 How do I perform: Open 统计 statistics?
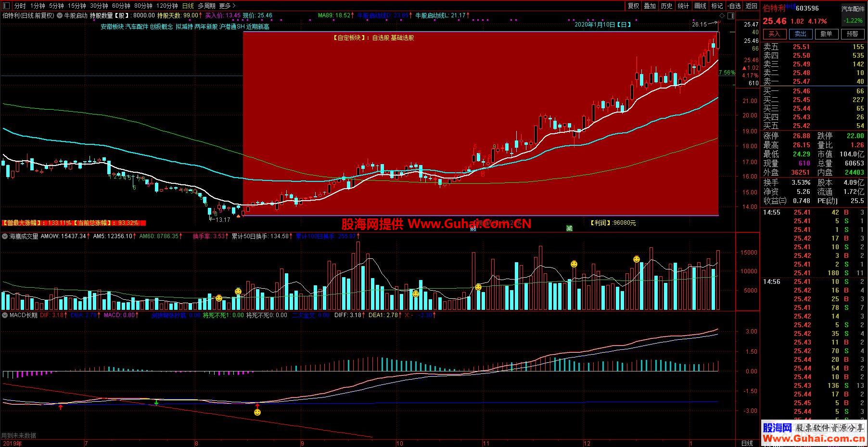pyautogui.click(x=683, y=6)
